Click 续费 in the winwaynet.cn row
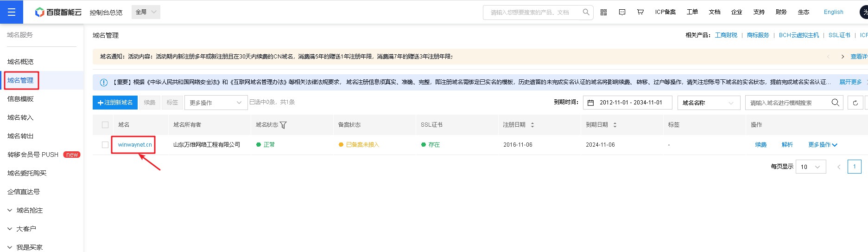Screen dimensions: 868x252 coord(761,145)
